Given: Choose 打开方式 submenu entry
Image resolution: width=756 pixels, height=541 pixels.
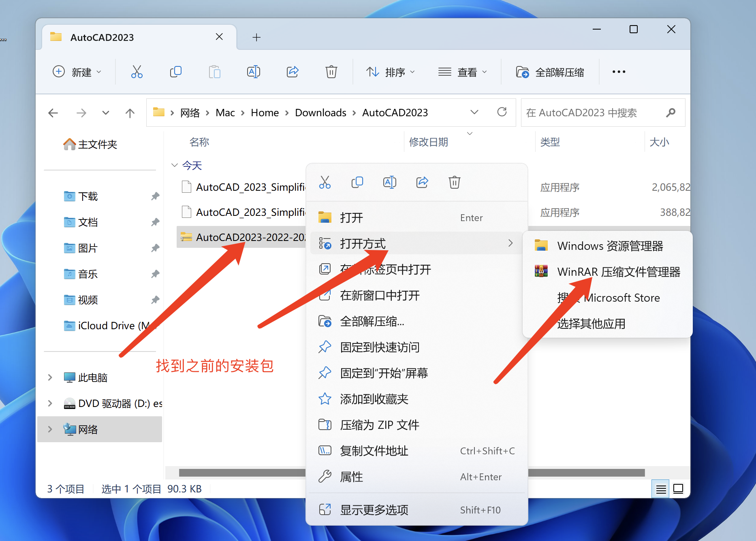Looking at the screenshot, I should (x=416, y=243).
